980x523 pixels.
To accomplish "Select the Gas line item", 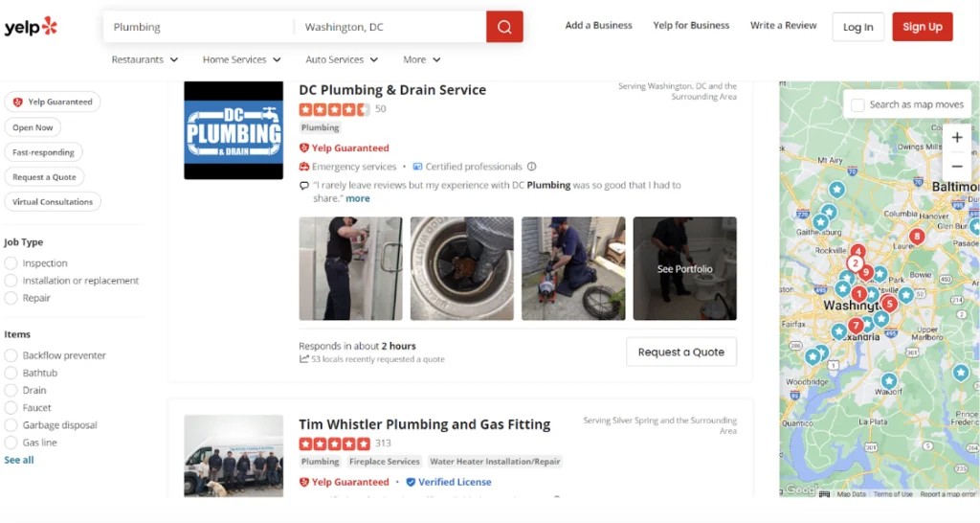I will [x=11, y=443].
